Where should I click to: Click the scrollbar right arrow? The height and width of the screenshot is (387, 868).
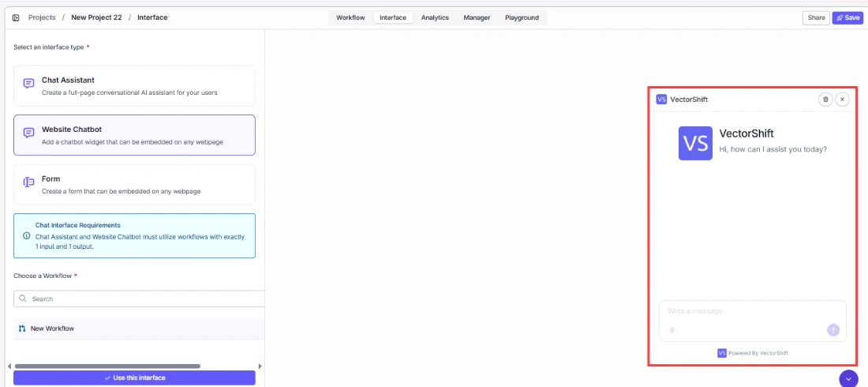(x=260, y=366)
